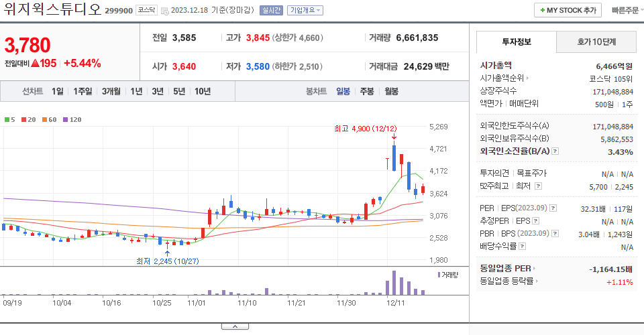The image size is (644, 335).
Task: Click the 동일업종 PER value -1,164.15배
Action: point(610,269)
